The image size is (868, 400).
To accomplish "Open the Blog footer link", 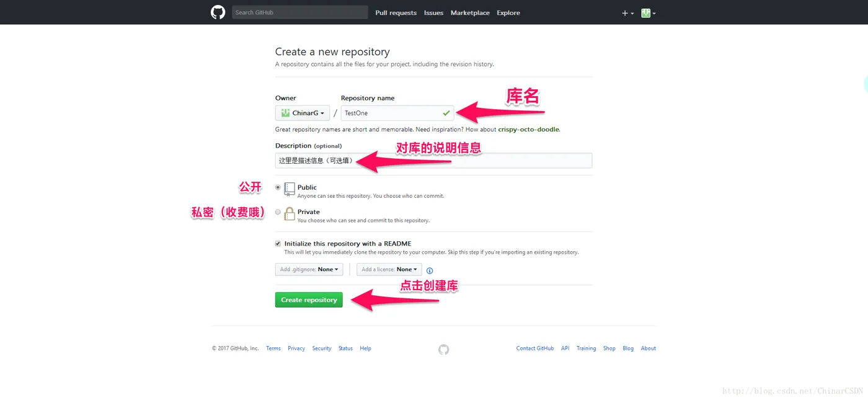I will (628, 349).
